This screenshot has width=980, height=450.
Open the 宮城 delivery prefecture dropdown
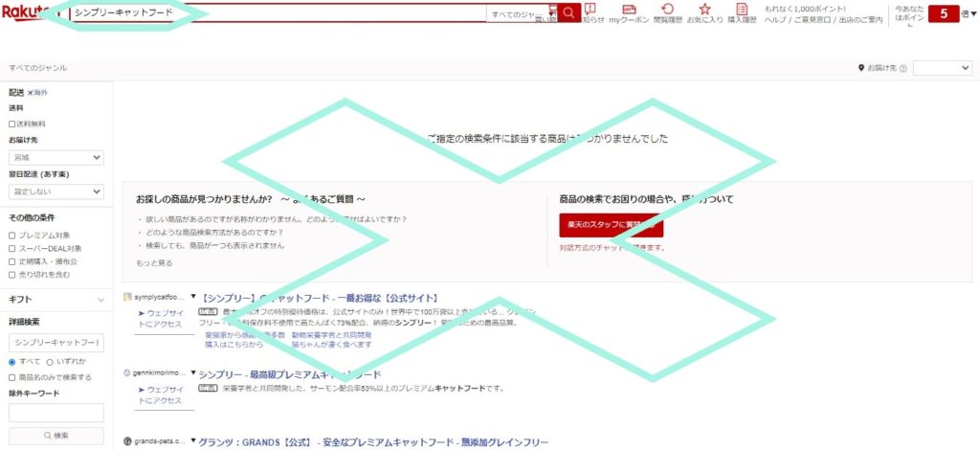pyautogui.click(x=56, y=158)
